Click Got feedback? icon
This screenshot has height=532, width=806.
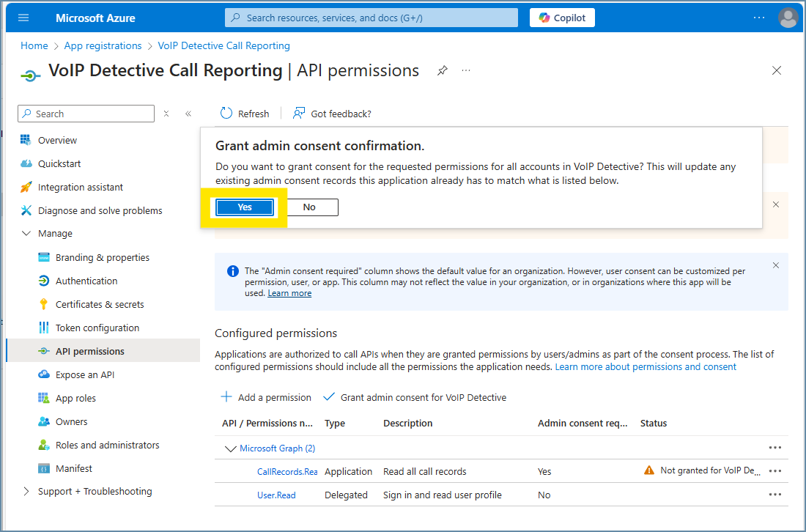pyautogui.click(x=299, y=113)
